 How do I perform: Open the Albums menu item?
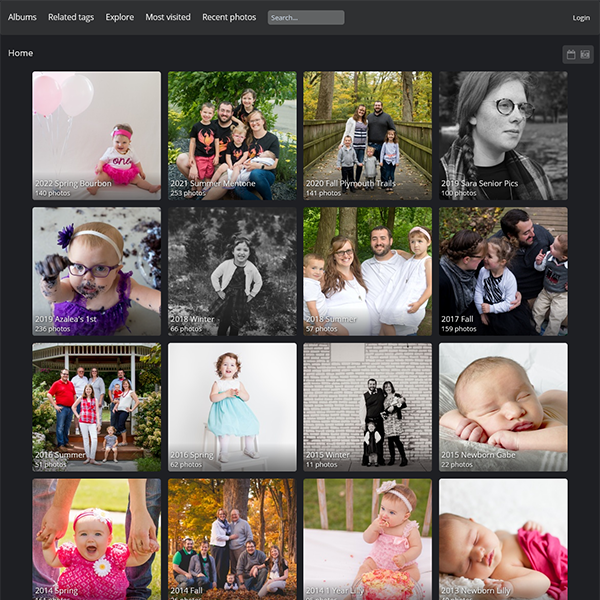pos(22,17)
